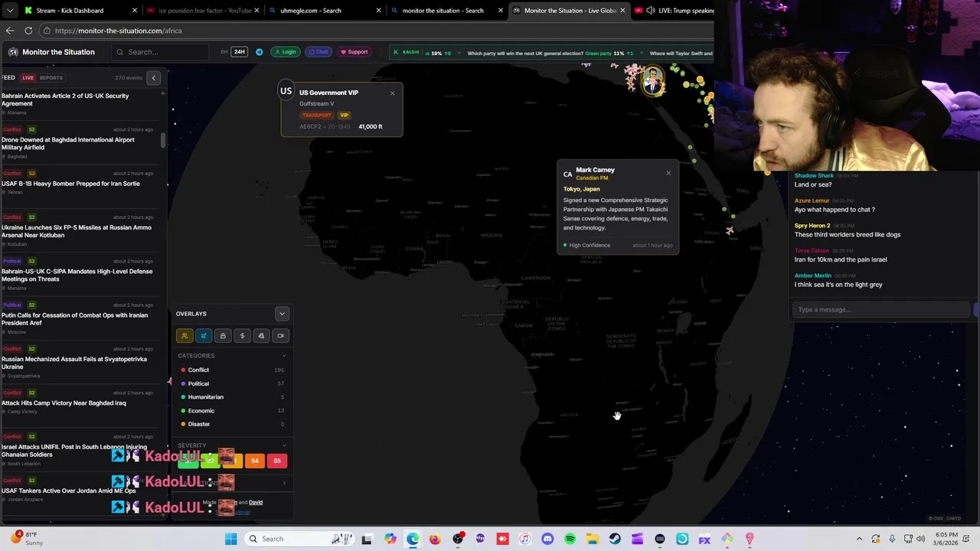
Task: Click browser back arrow
Action: point(10,31)
